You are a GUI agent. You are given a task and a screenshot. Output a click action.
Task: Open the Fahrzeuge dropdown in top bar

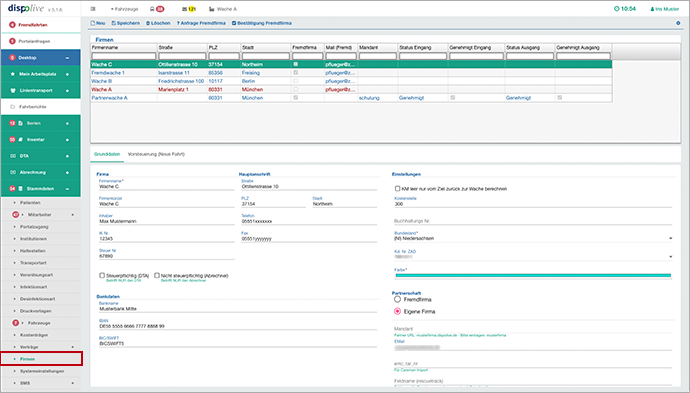pos(125,9)
